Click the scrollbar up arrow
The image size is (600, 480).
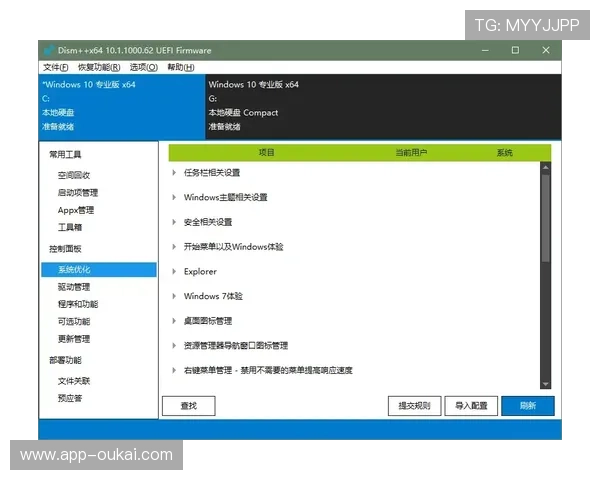pos(546,167)
